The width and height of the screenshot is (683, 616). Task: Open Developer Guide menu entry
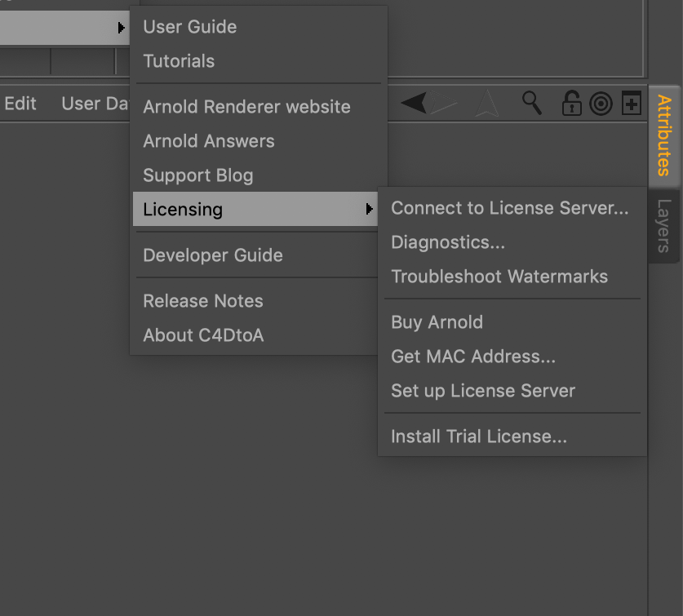pyautogui.click(x=255, y=255)
